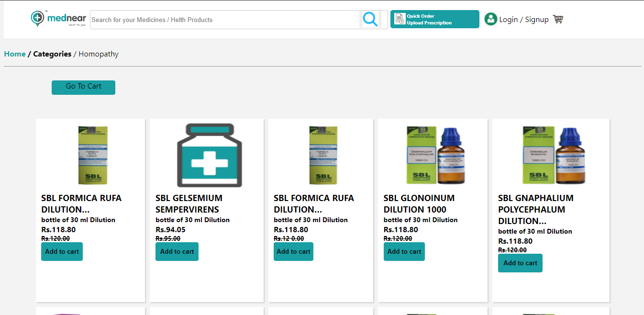Type in the medicines search field
Viewport: 644px width, 315px height.
coord(225,20)
